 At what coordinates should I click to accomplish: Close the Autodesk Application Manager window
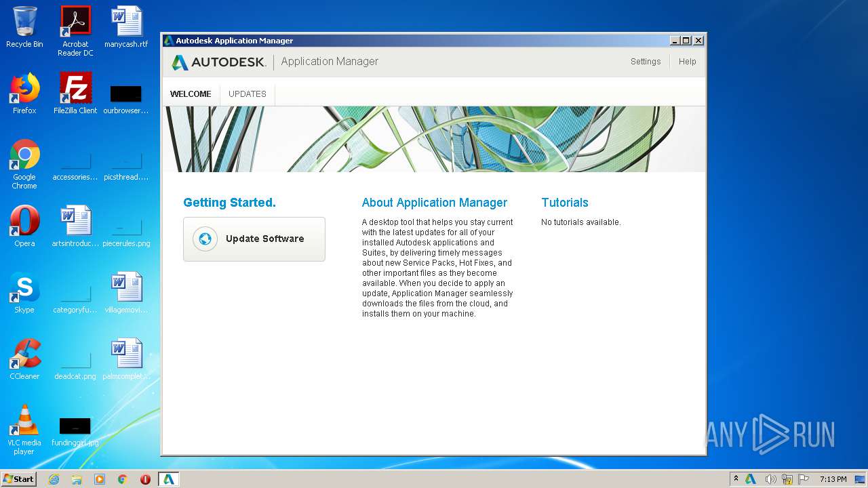[698, 41]
